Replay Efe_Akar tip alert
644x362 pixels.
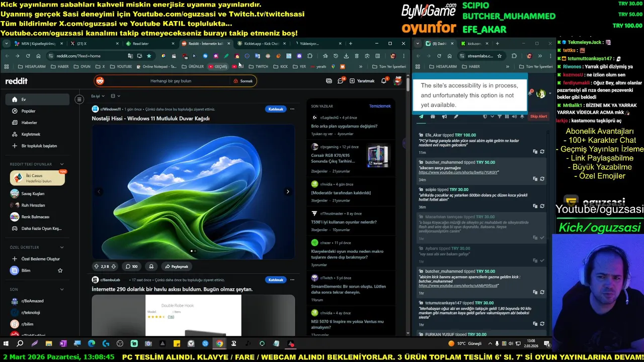click(542, 151)
